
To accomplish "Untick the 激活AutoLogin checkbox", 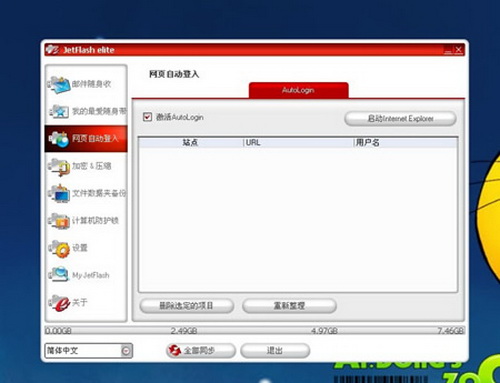I will click(147, 117).
